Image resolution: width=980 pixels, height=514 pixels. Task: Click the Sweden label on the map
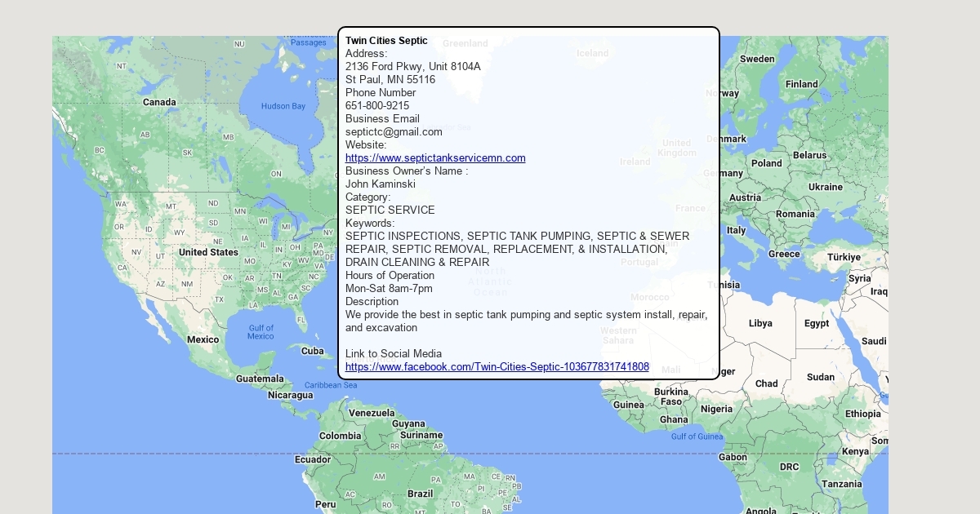757,59
